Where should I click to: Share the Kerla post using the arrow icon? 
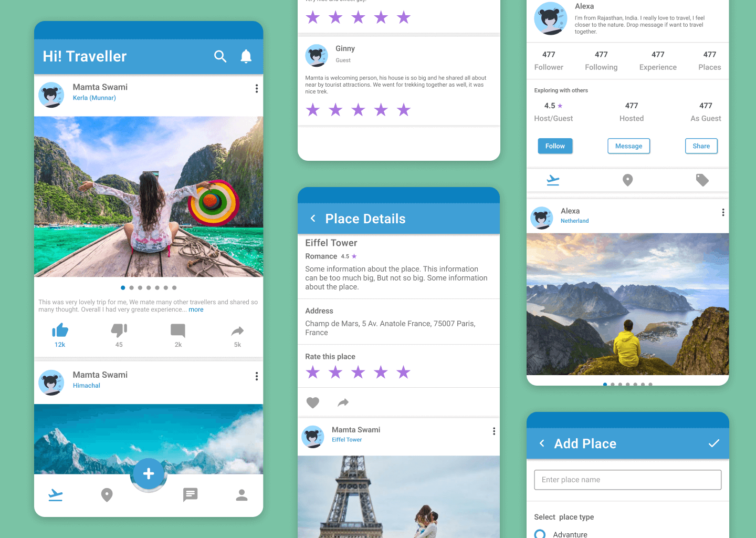click(x=237, y=331)
